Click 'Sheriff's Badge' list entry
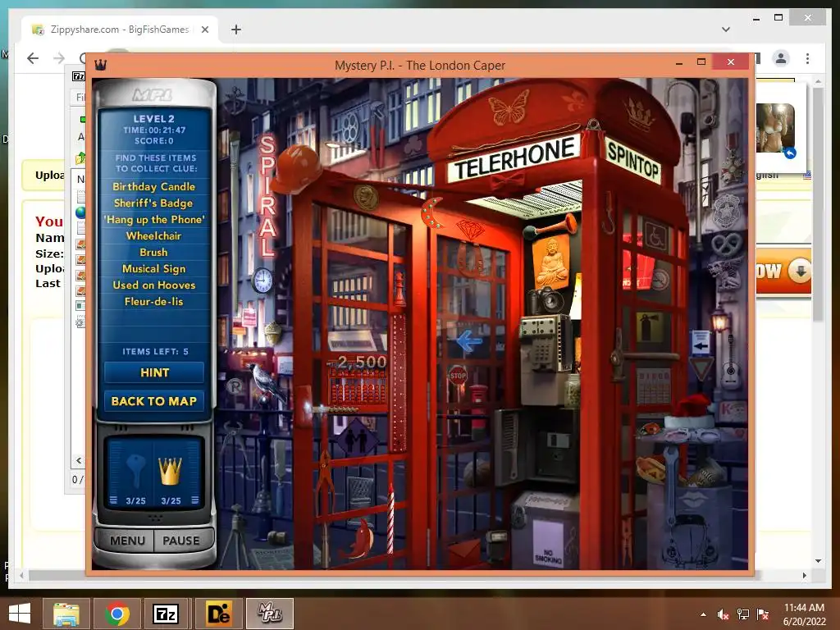The image size is (840, 630). click(x=153, y=203)
